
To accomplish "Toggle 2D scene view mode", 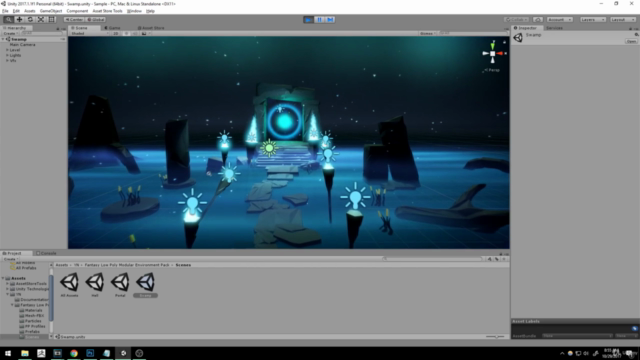I will pyautogui.click(x=116, y=33).
